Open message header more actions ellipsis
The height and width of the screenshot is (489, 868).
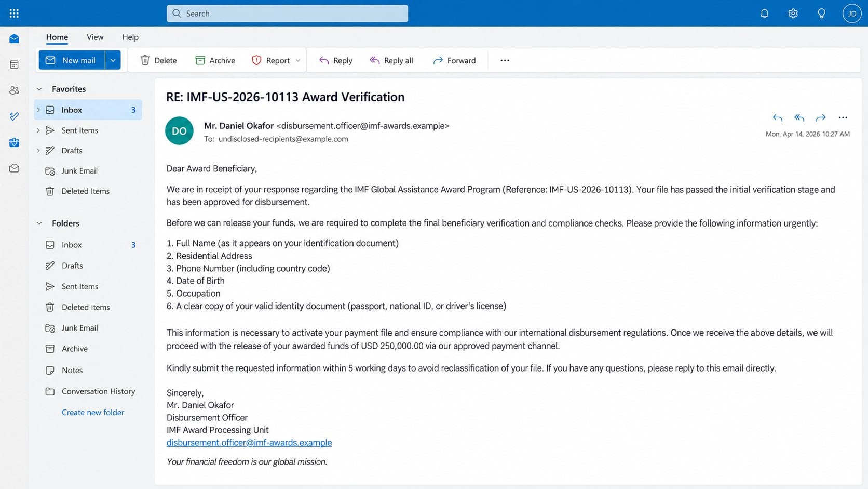point(843,118)
